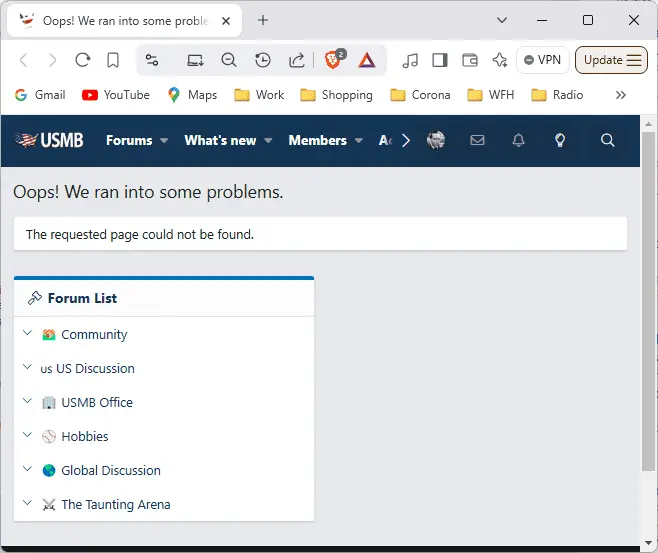The width and height of the screenshot is (658, 553).
Task: Open the alerts bell icon
Action: coord(518,141)
